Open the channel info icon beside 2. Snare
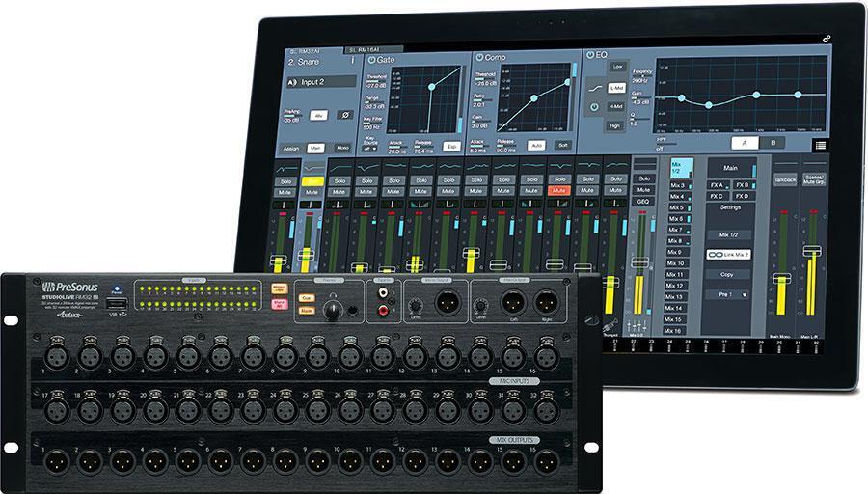The height and width of the screenshot is (494, 868). point(353,60)
